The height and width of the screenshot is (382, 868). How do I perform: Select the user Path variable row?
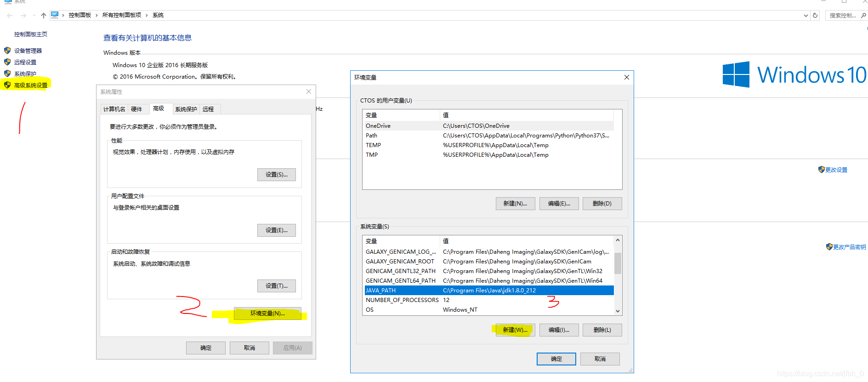pos(489,135)
